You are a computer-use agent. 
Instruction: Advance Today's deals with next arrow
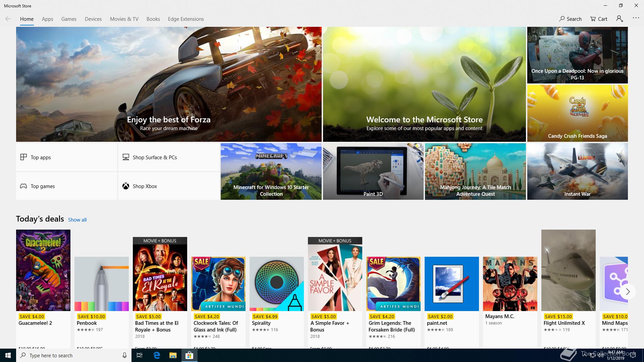pos(628,292)
